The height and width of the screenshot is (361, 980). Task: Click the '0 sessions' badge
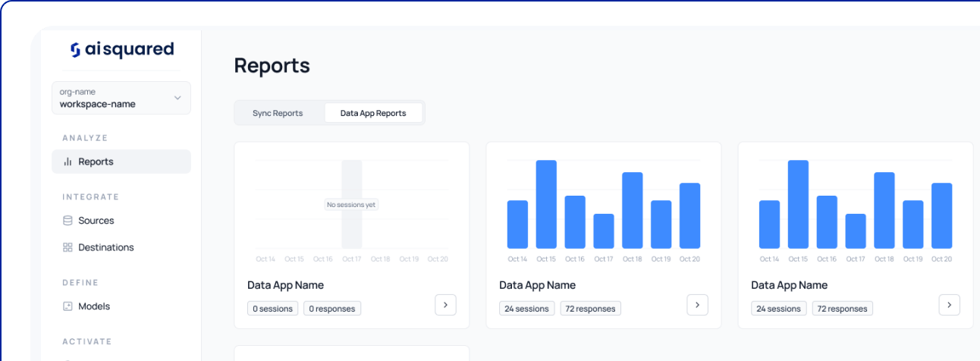point(273,309)
